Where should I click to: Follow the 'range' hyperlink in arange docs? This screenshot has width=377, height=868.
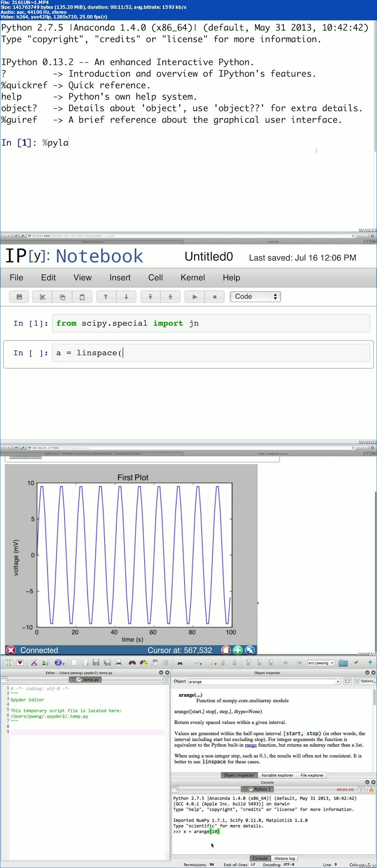[x=251, y=745]
